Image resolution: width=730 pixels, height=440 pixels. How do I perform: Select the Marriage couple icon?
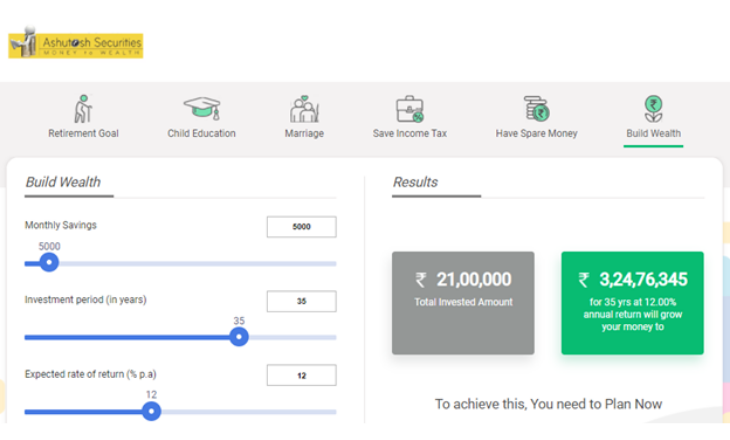(304, 109)
